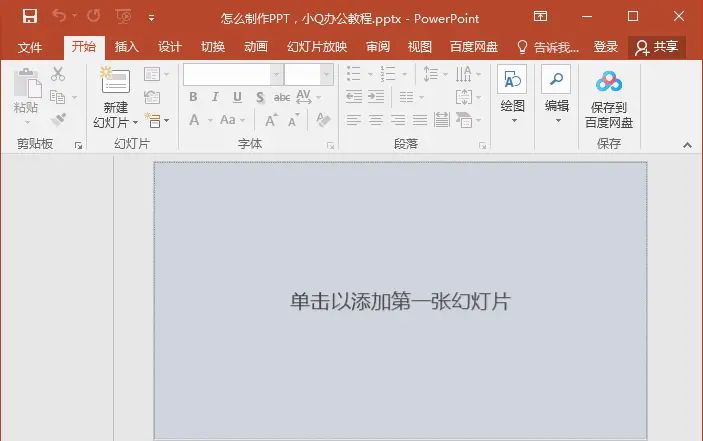Click the Format Painter brush icon

tap(58, 119)
